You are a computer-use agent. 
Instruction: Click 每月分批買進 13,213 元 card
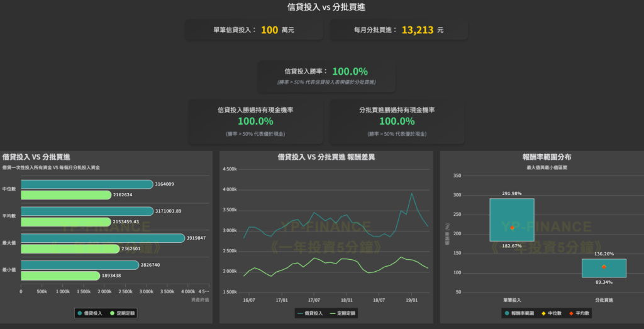pyautogui.click(x=399, y=30)
